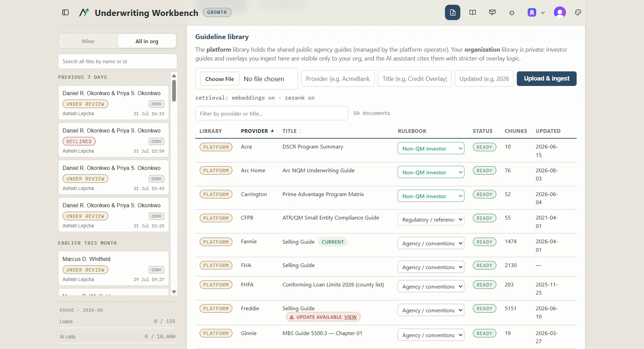Click the READY status in CFPB row
This screenshot has width=644, height=349.
(x=484, y=218)
